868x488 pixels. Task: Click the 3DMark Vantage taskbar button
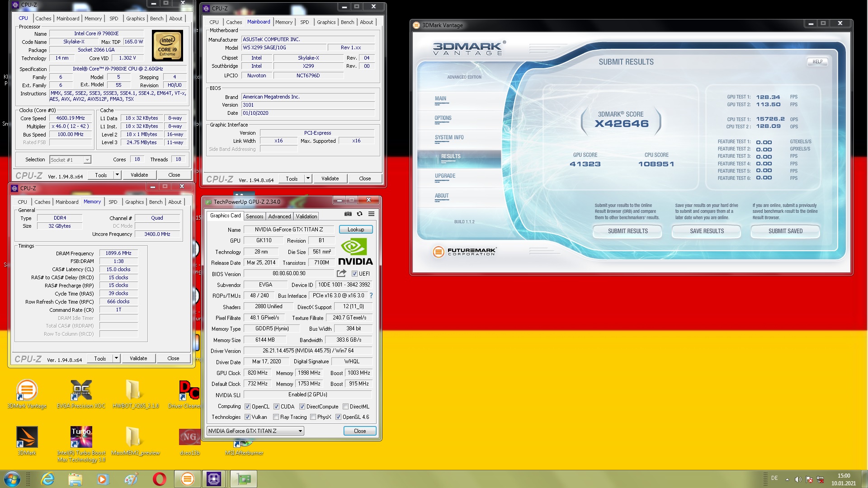pos(187,479)
